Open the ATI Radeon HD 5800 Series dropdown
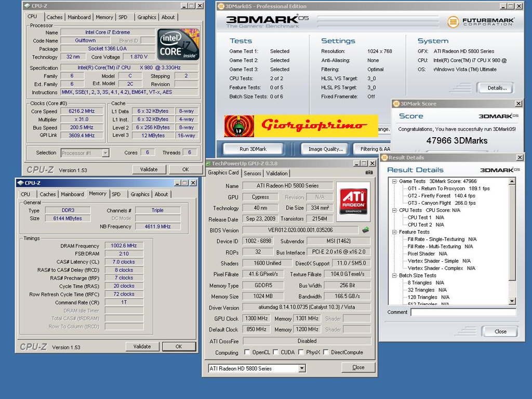The width and height of the screenshot is (532, 399). pyautogui.click(x=302, y=368)
